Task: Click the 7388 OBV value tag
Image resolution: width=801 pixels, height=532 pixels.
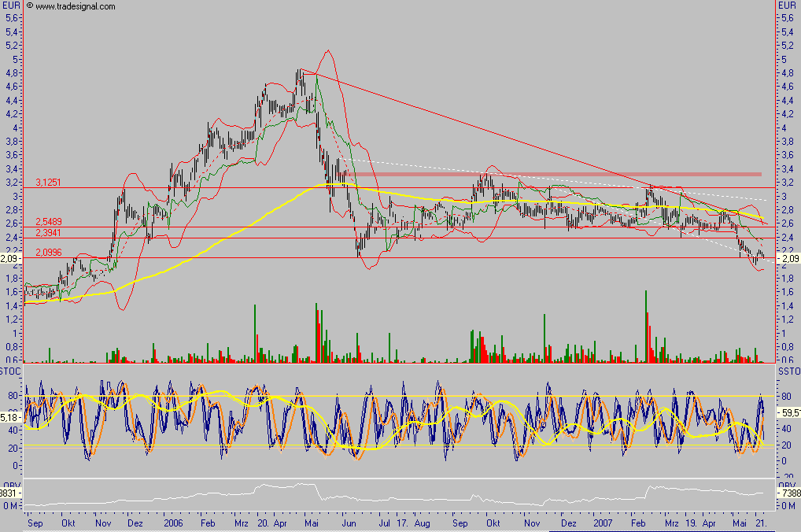Action: point(788,493)
